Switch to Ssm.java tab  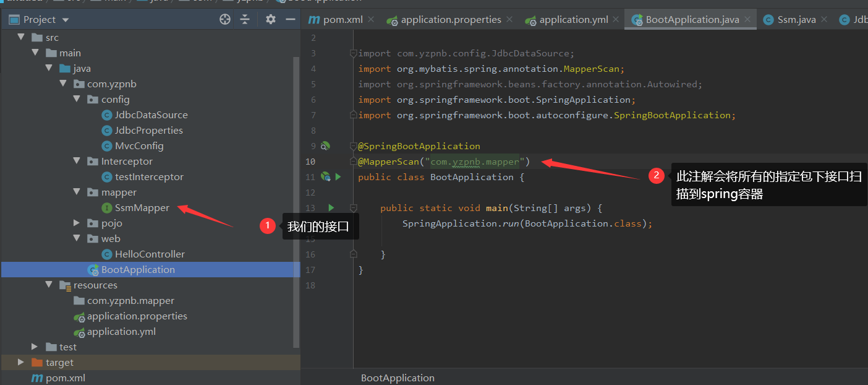click(790, 19)
